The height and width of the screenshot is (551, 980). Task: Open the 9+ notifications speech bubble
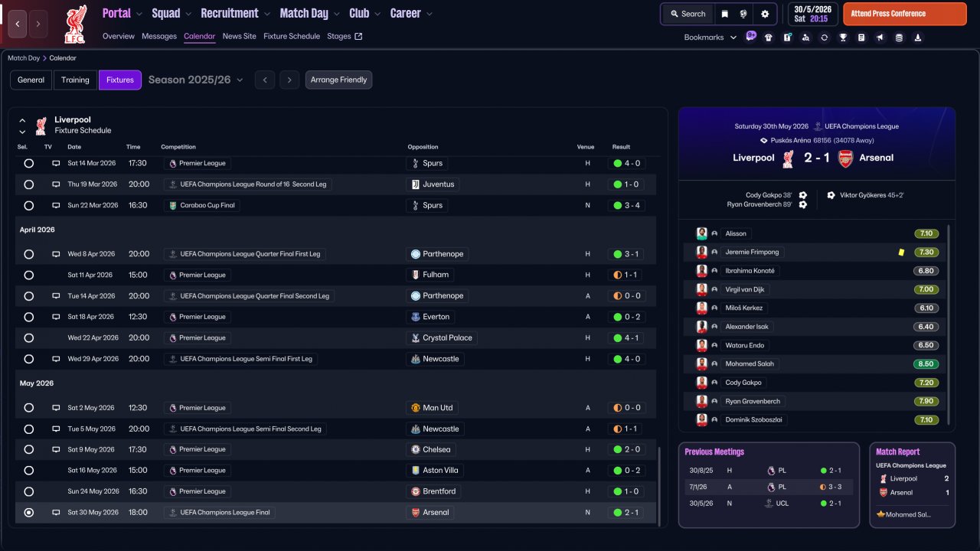coord(751,36)
